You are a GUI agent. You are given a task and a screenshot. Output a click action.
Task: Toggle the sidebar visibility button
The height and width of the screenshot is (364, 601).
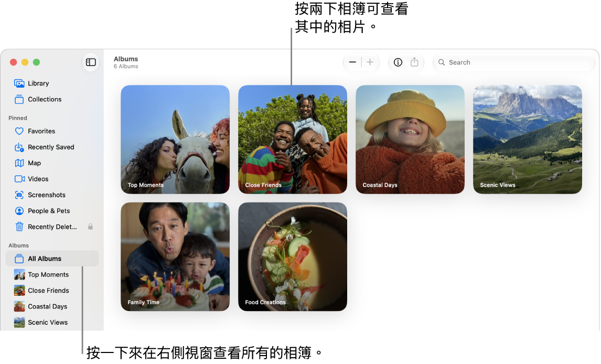click(91, 62)
